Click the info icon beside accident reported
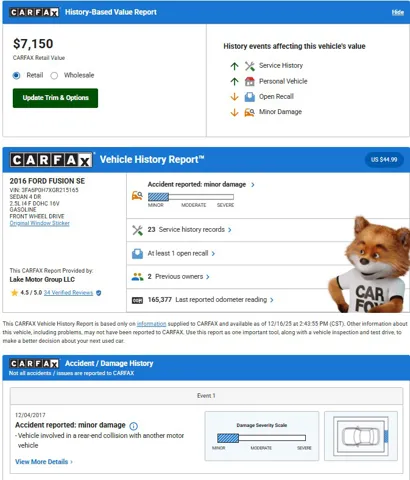This screenshot has width=410, height=480. coord(133,426)
